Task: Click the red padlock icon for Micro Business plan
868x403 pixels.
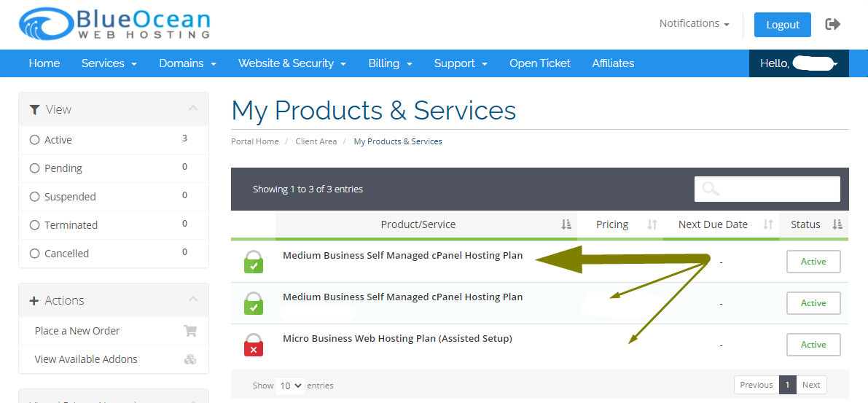Action: [253, 345]
